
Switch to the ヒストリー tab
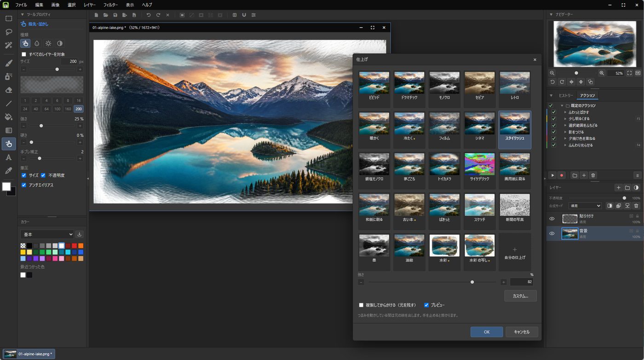566,95
